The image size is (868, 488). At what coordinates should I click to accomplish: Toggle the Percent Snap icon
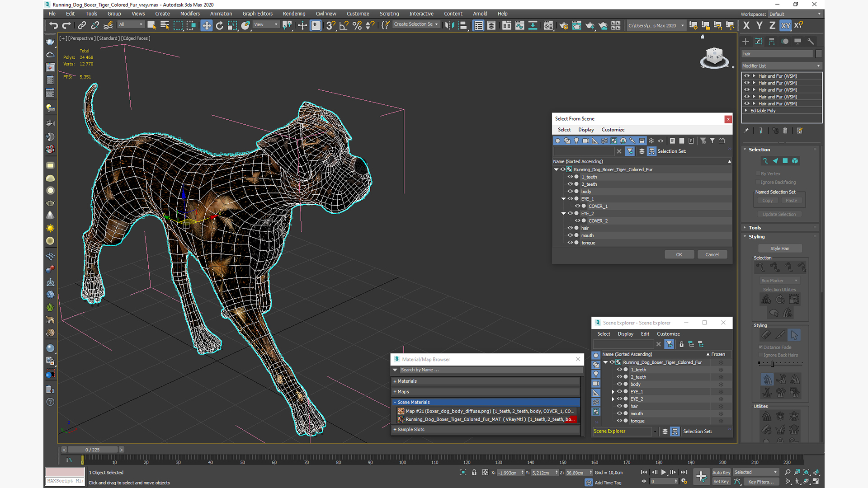point(357,25)
